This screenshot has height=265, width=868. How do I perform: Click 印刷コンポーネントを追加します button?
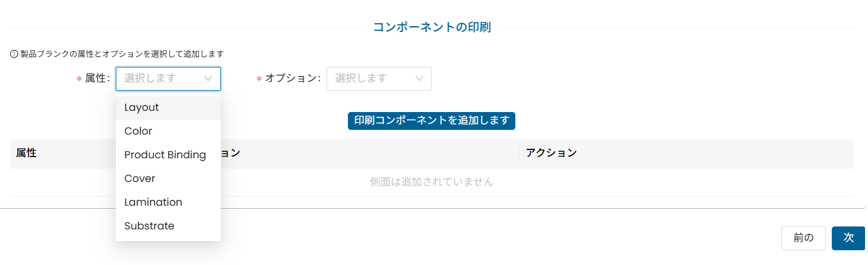tap(432, 121)
